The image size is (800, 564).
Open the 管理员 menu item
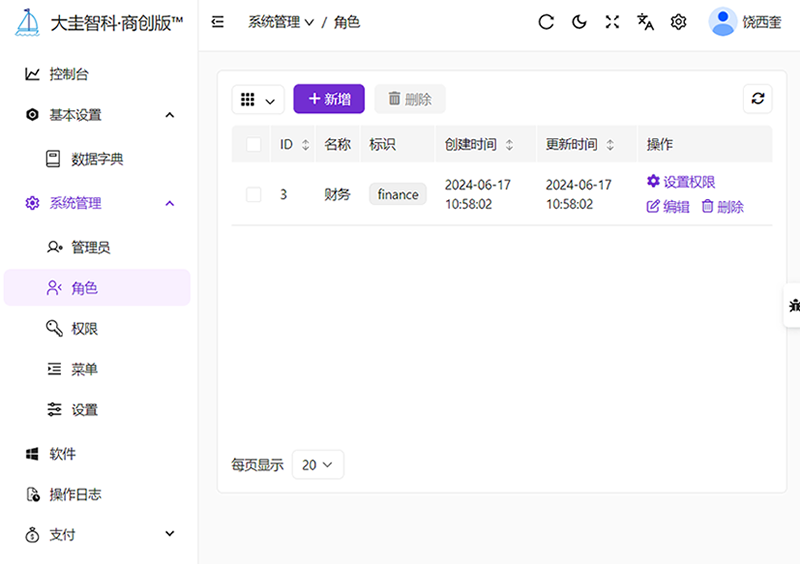[90, 247]
